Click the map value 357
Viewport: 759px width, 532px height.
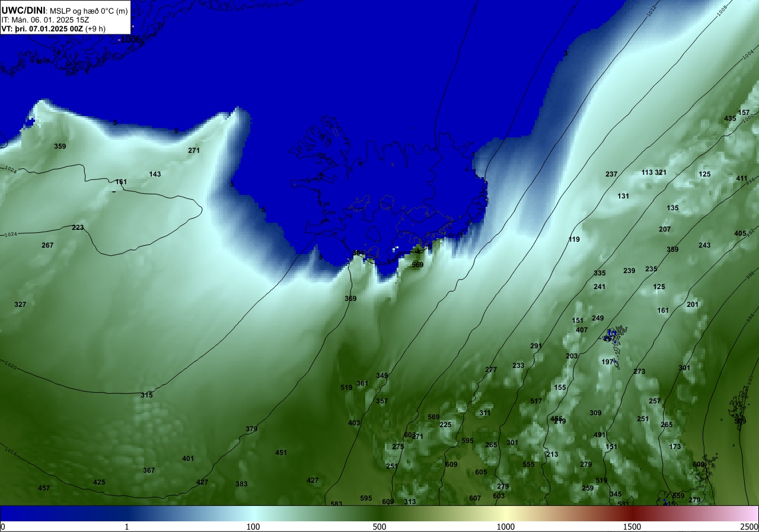pos(382,401)
